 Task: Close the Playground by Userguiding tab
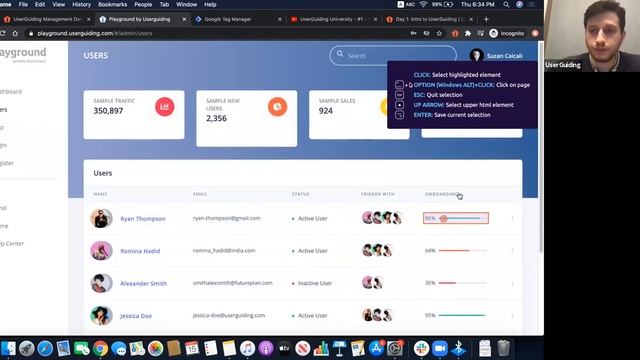[x=184, y=19]
